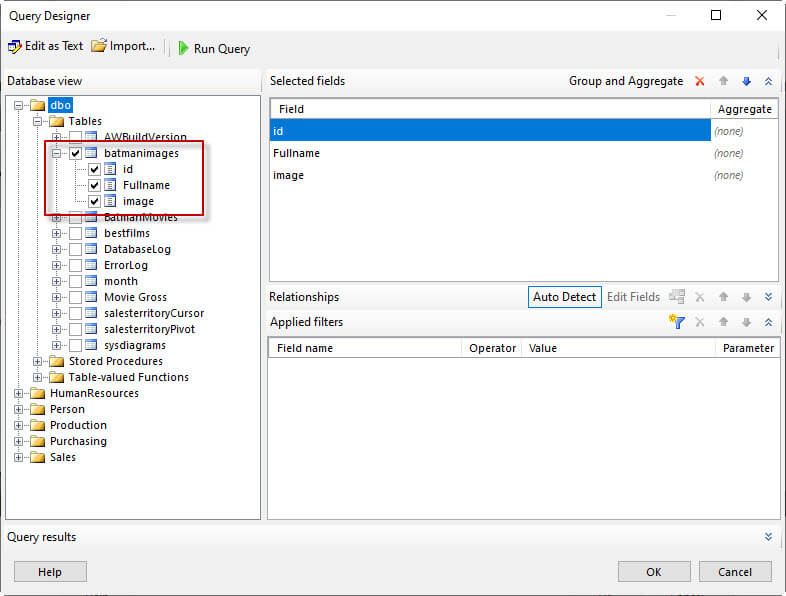This screenshot has height=596, width=786.
Task: Expand the Table-valued Functions folder
Action: (x=38, y=377)
